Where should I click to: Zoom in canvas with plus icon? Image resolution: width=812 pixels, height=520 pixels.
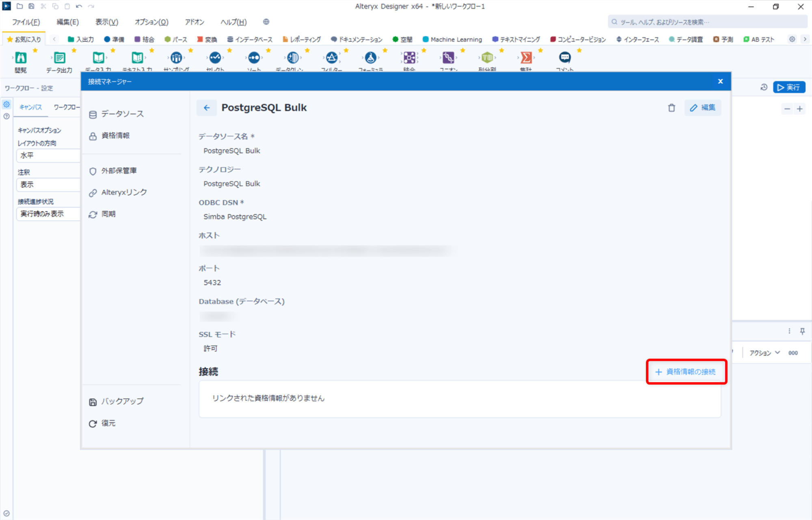pyautogui.click(x=800, y=109)
